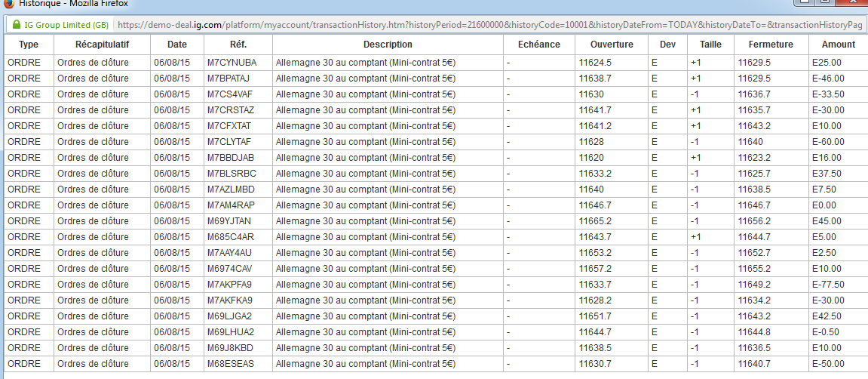The width and height of the screenshot is (868, 379).
Task: Click opening price 11638.7
Action: (x=595, y=78)
